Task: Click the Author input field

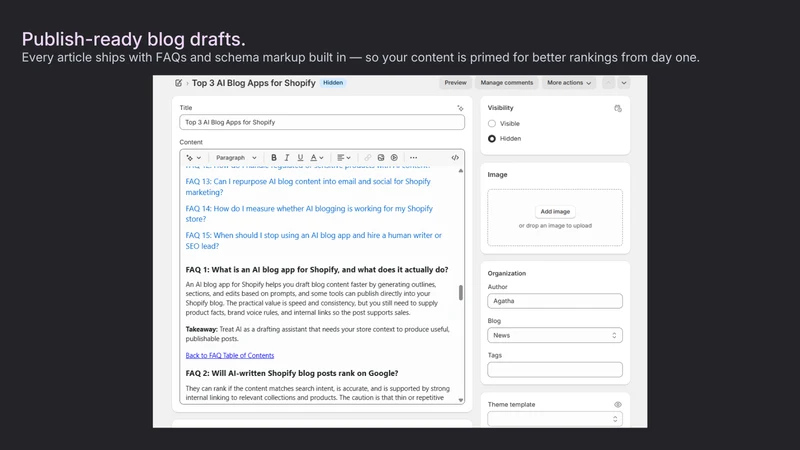Action: pos(555,301)
